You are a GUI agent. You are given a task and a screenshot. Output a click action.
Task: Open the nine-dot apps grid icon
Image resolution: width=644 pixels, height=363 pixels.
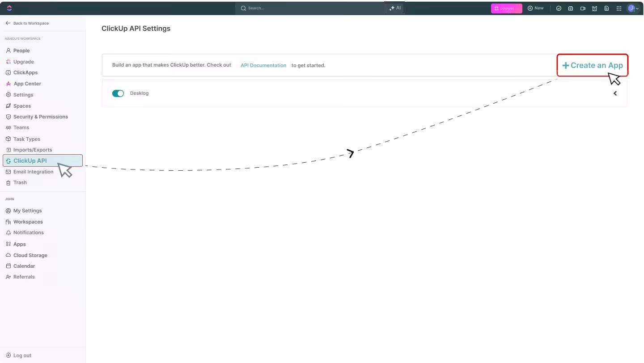(619, 8)
